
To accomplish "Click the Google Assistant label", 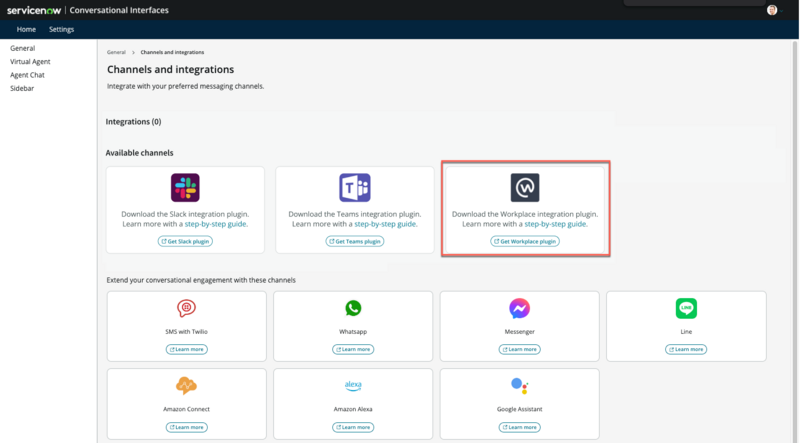I will pos(519,409).
